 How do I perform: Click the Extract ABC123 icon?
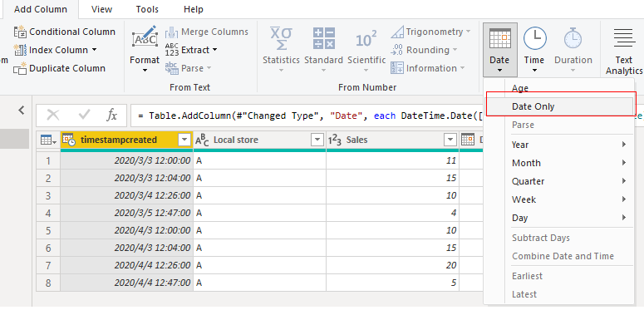[172, 50]
